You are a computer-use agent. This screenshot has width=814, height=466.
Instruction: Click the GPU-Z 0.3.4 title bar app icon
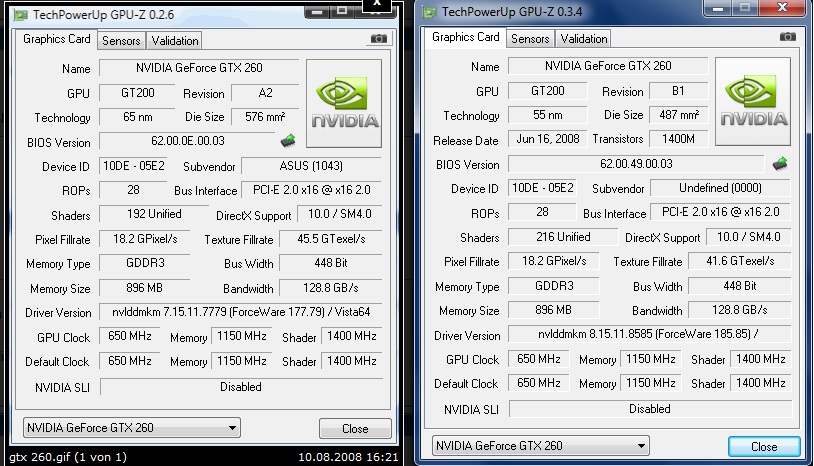point(429,12)
